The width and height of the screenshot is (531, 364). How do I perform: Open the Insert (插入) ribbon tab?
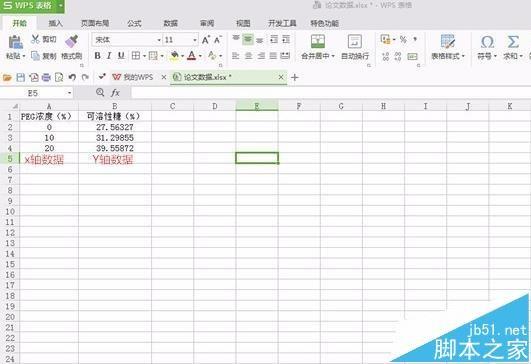[56, 23]
